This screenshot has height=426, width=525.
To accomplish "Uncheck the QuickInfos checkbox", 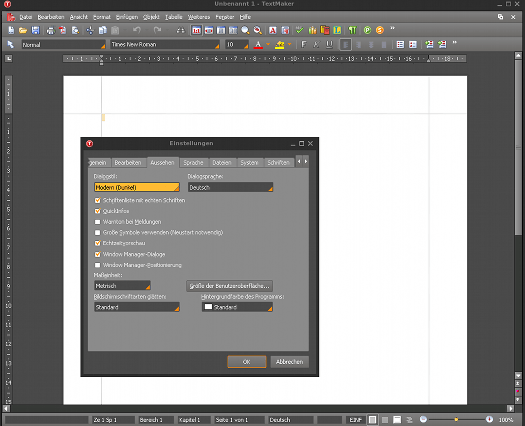I will pos(97,211).
